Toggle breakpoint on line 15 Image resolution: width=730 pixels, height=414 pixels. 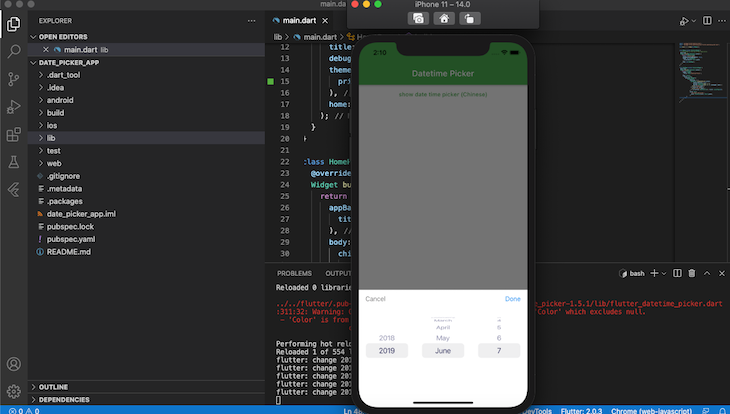pyautogui.click(x=270, y=81)
